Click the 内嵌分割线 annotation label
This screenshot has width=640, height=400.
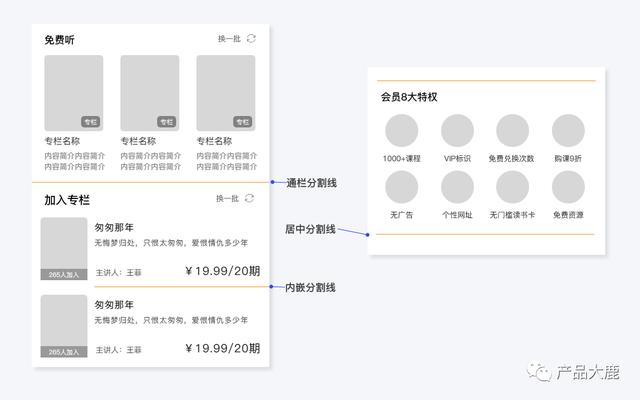(310, 287)
